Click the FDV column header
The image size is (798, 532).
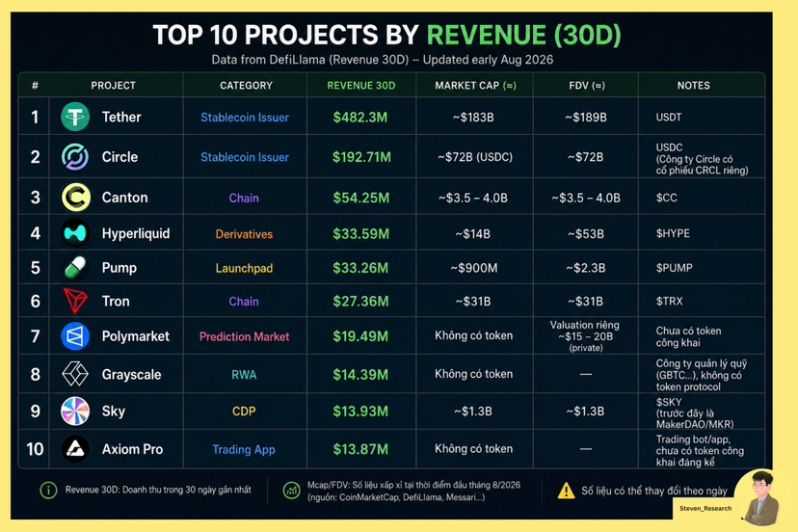point(587,86)
